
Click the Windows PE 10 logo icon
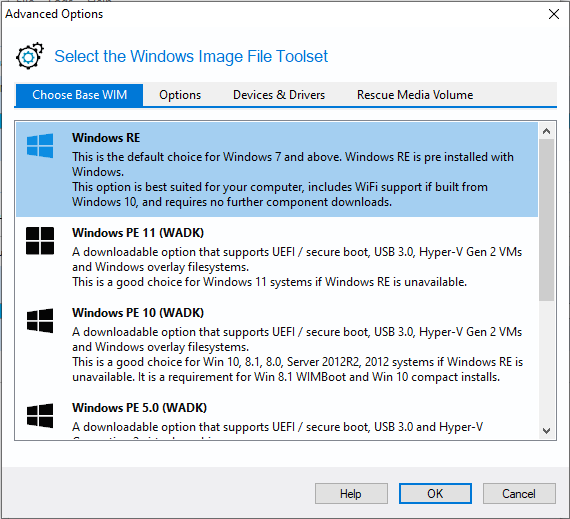pyautogui.click(x=40, y=321)
